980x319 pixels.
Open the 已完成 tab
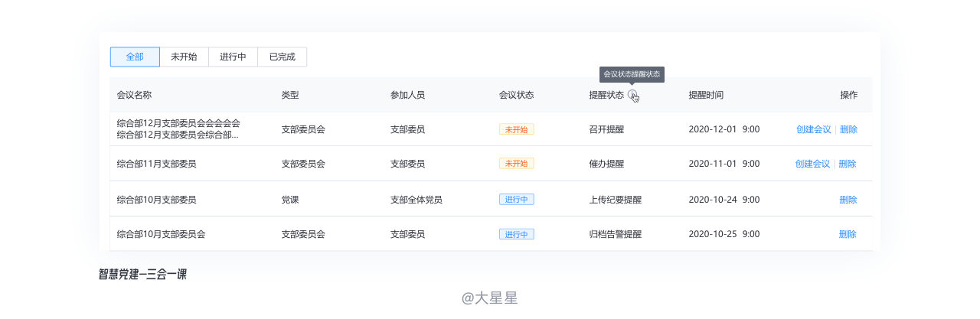click(282, 57)
